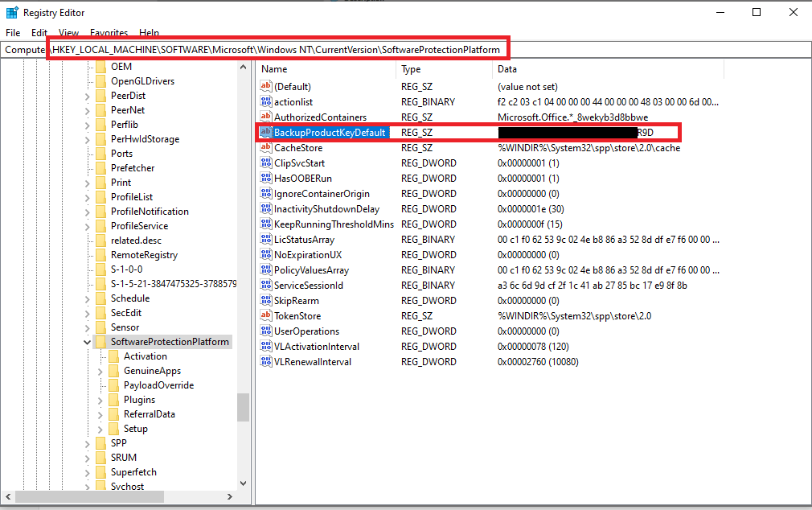Click the 0x00000078 (120) data value
Image resolution: width=812 pixels, height=510 pixels.
coord(533,346)
